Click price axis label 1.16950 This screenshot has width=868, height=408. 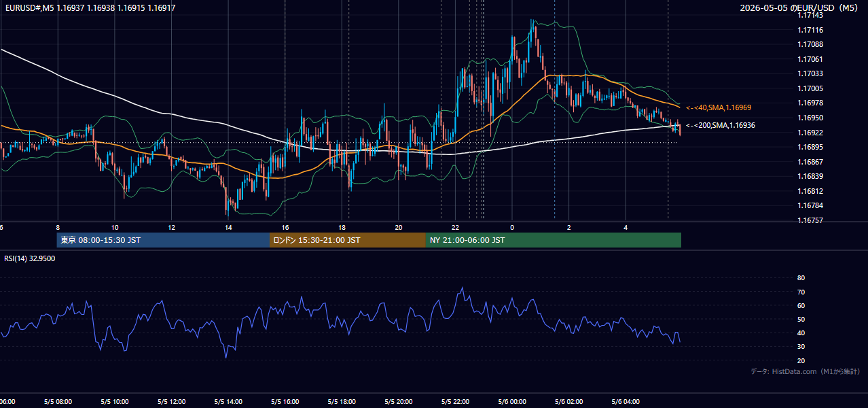click(x=811, y=118)
